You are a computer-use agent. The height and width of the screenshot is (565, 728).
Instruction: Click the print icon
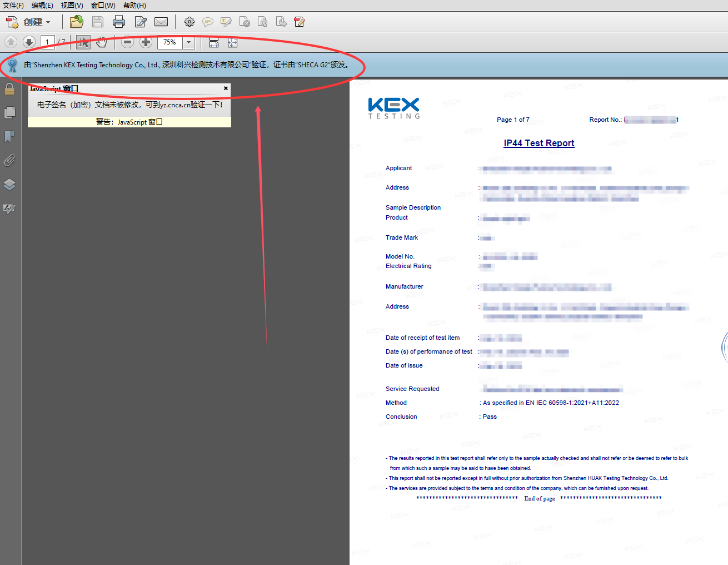click(x=119, y=22)
